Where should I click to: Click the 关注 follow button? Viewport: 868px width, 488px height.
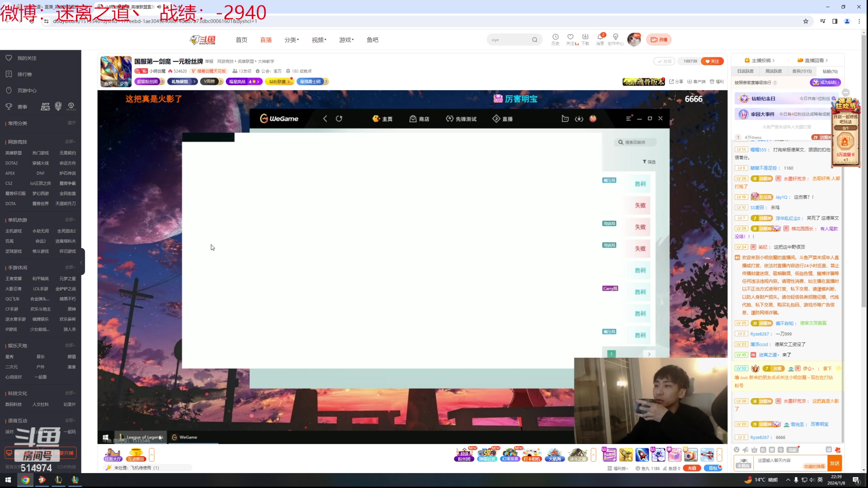(x=712, y=61)
